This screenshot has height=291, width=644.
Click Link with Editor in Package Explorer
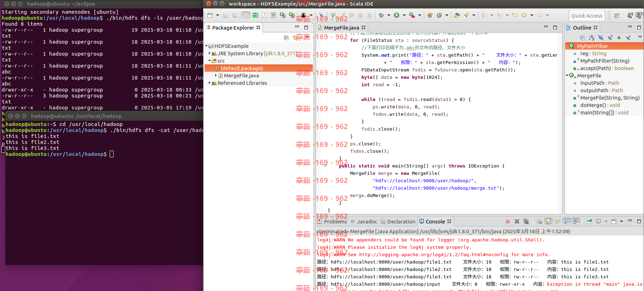[x=295, y=38]
